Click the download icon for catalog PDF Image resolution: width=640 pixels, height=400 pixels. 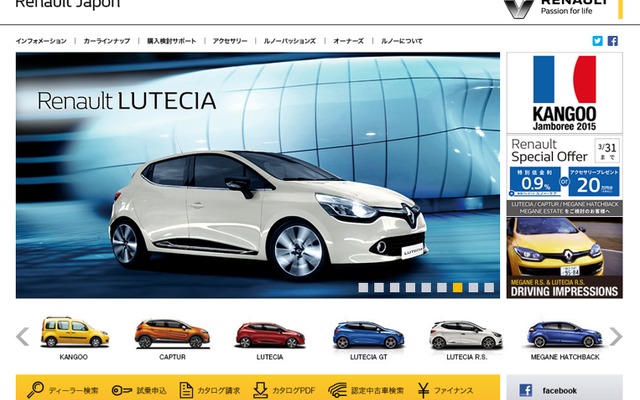260,390
